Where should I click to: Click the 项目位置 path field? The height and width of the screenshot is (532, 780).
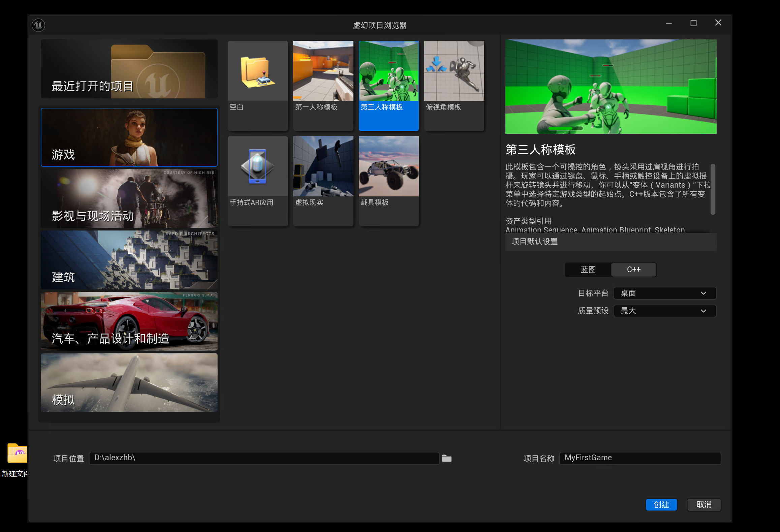click(264, 458)
